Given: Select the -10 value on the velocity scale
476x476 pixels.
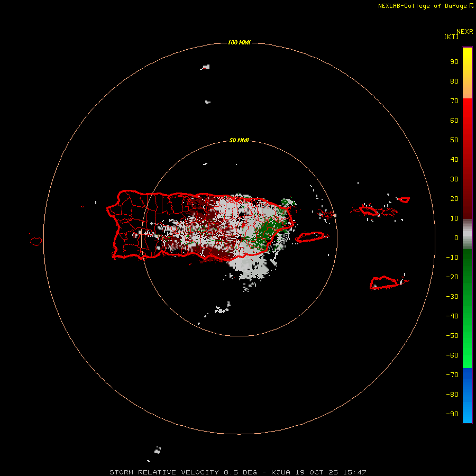Looking at the screenshot, I should coord(452,258).
